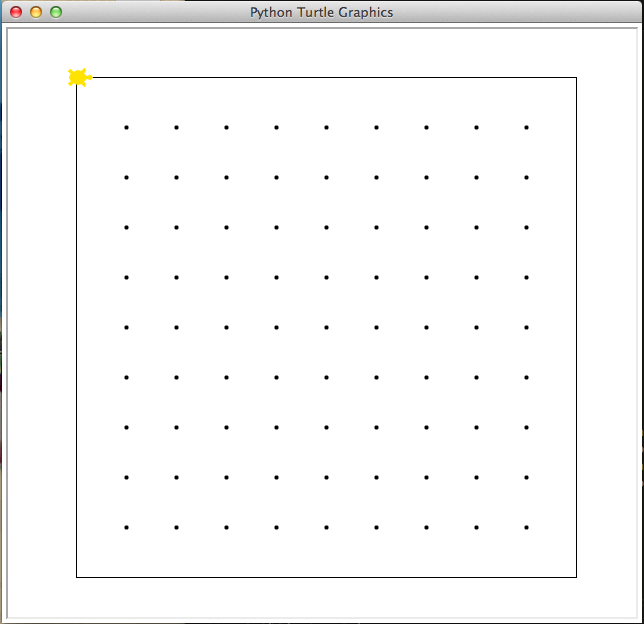Click the yellow turtle cursor
The height and width of the screenshot is (624, 644).
[x=80, y=77]
